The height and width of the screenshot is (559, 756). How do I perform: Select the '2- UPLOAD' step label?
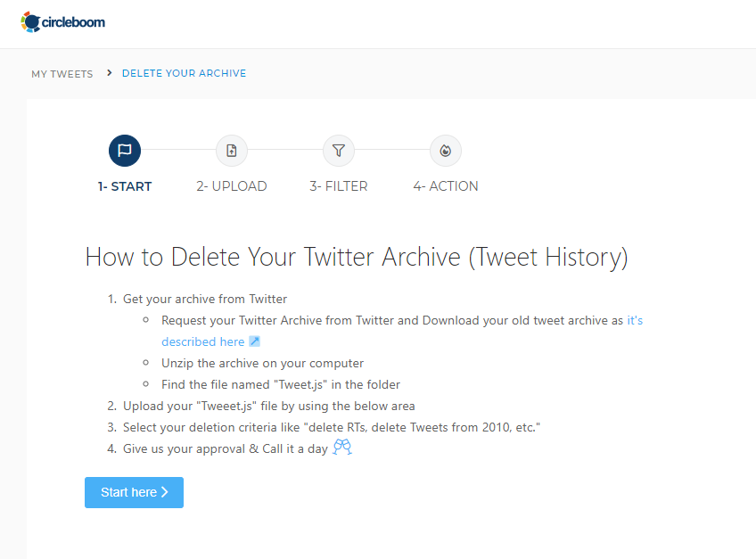pyautogui.click(x=232, y=185)
